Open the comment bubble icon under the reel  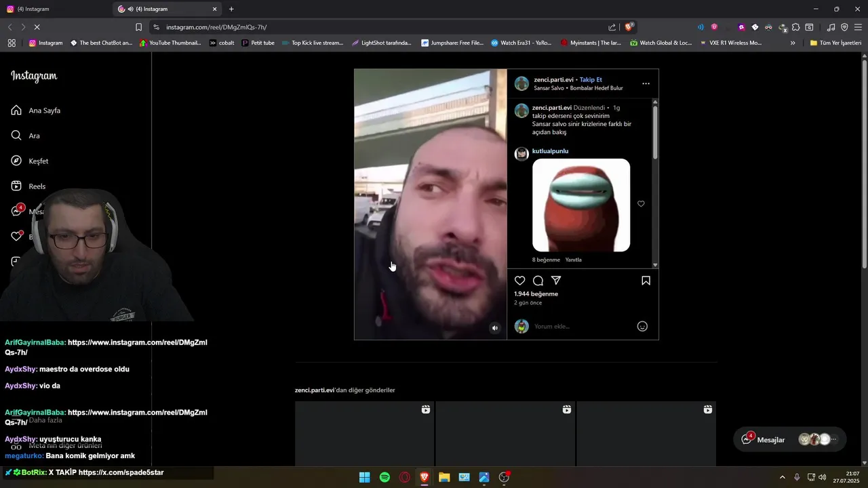[x=538, y=281]
